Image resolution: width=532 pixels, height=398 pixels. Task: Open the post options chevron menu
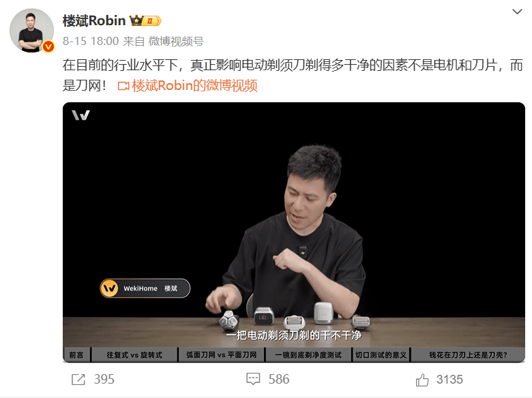(517, 12)
